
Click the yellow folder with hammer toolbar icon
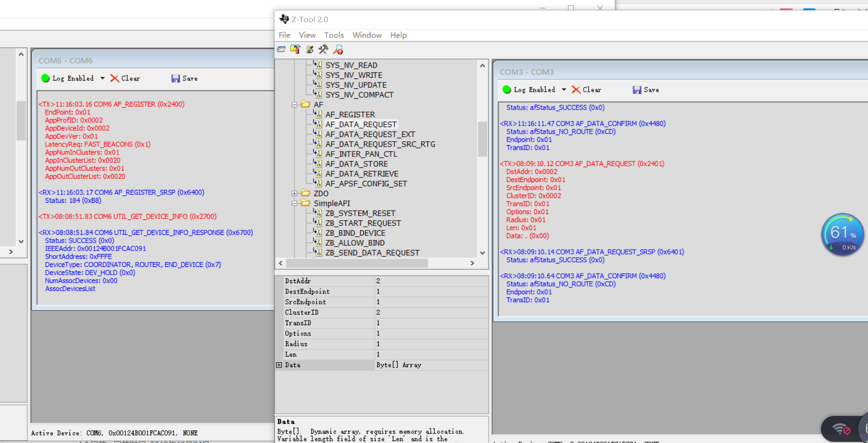[295, 49]
